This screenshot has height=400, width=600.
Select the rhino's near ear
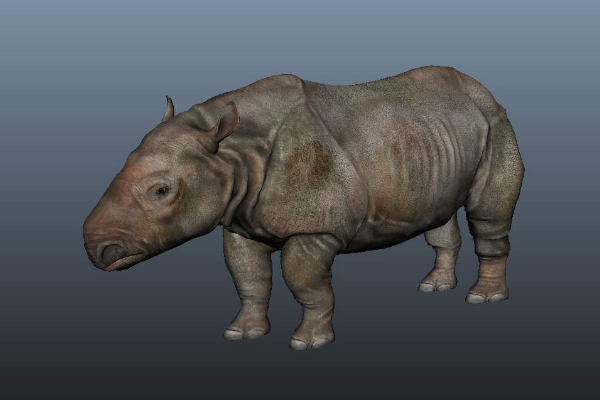[x=222, y=125]
